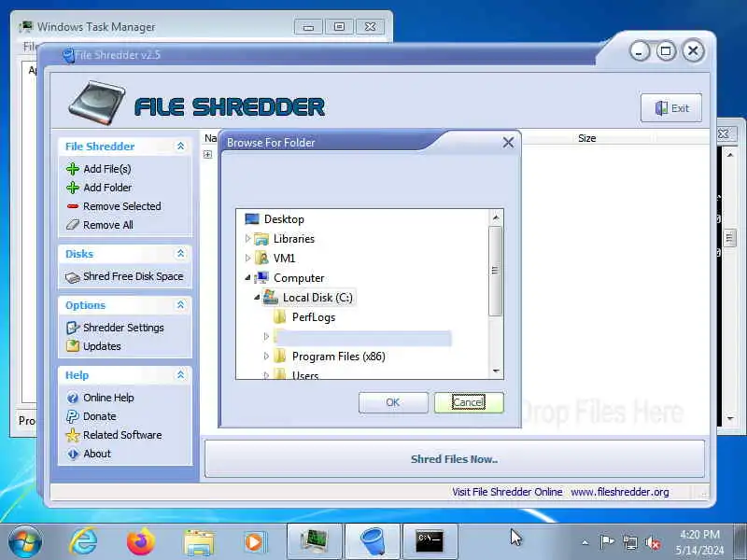Viewport: 747px width, 560px height.
Task: Collapse the File Shredder sidebar panel
Action: tap(180, 146)
